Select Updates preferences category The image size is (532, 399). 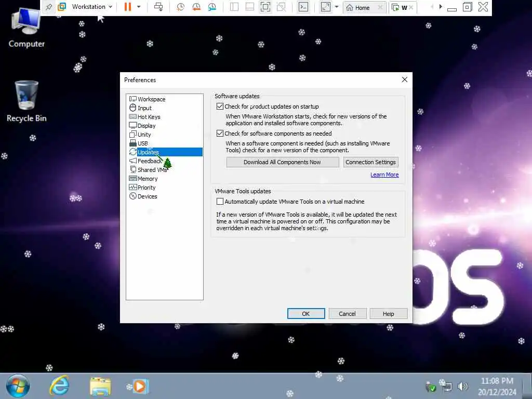(165, 152)
